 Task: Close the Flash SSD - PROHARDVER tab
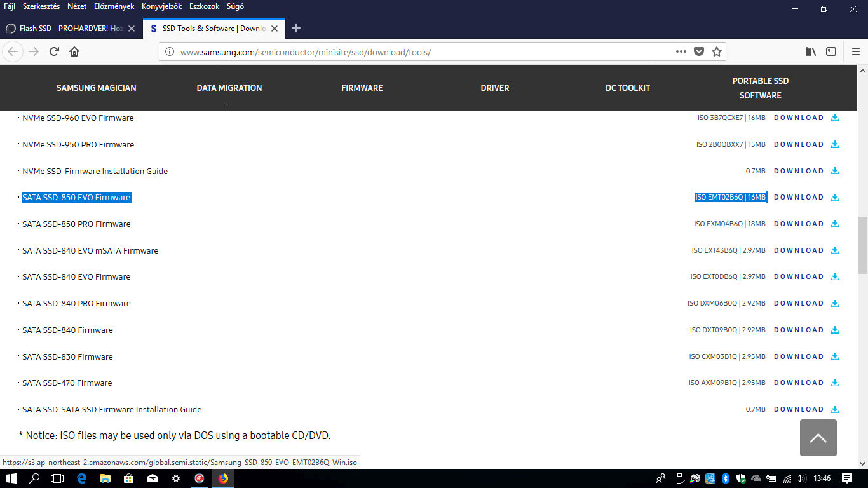coord(132,29)
